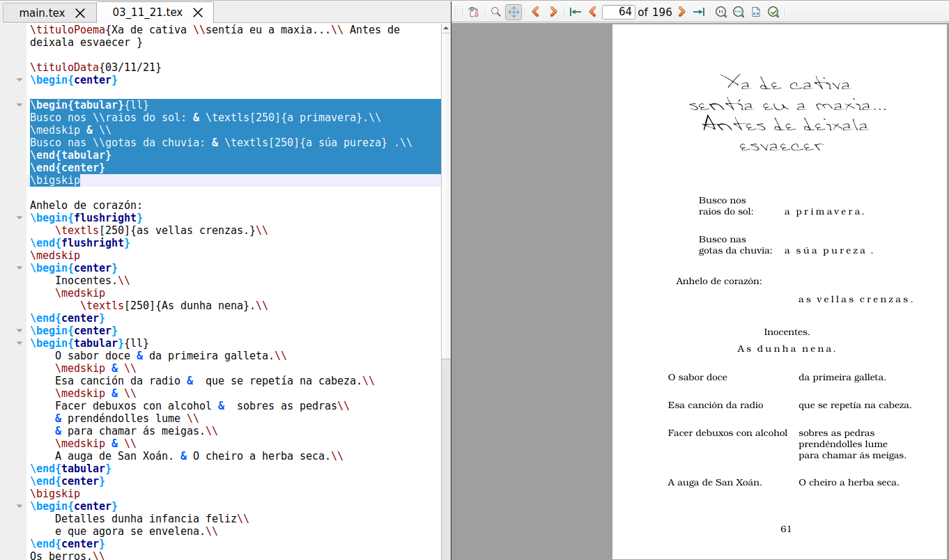The image size is (949, 560).
Task: Click the PDF title 'Xa de cativa'
Action: [x=786, y=83]
